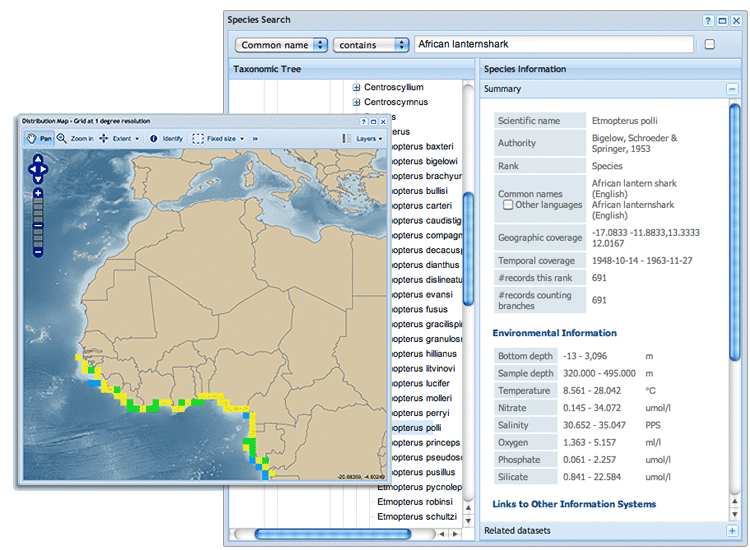Click tree scroll right arrow
The image size is (750, 550).
pyautogui.click(x=455, y=534)
